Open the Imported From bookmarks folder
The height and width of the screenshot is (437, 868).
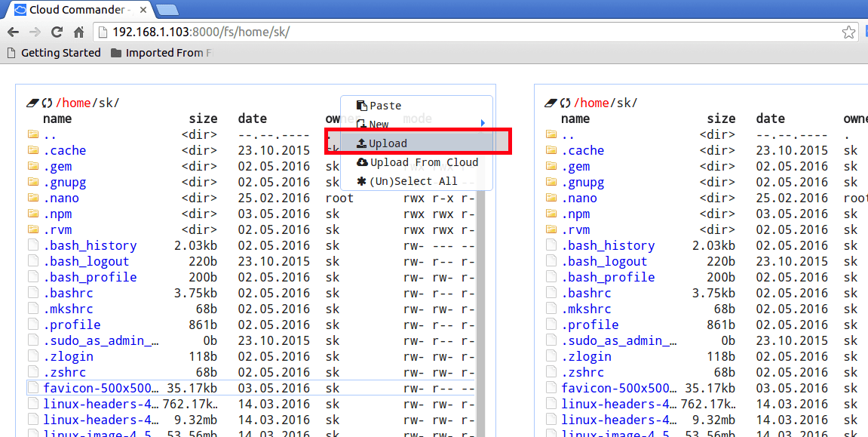tap(161, 53)
